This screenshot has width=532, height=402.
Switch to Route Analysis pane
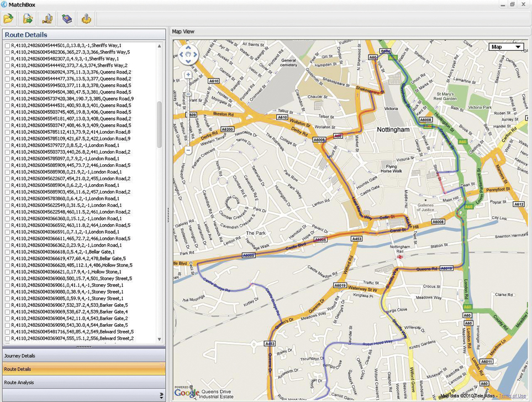click(x=83, y=382)
